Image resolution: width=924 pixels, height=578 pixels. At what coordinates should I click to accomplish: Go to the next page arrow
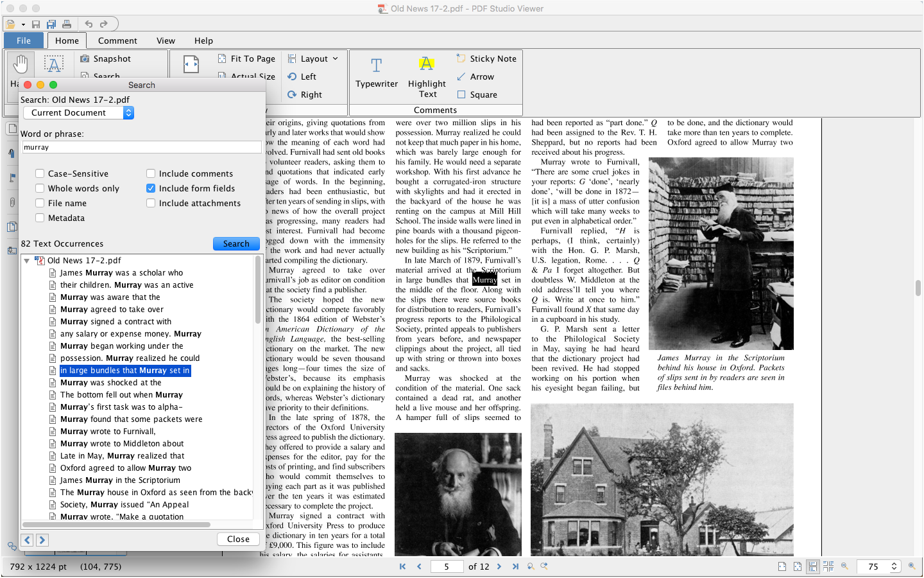(x=499, y=566)
